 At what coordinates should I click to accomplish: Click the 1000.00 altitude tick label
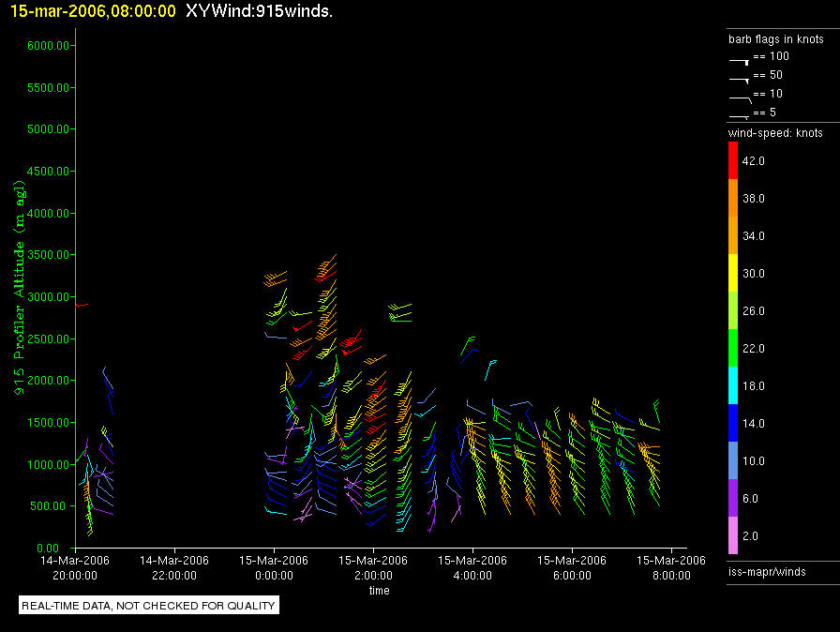pyautogui.click(x=48, y=464)
